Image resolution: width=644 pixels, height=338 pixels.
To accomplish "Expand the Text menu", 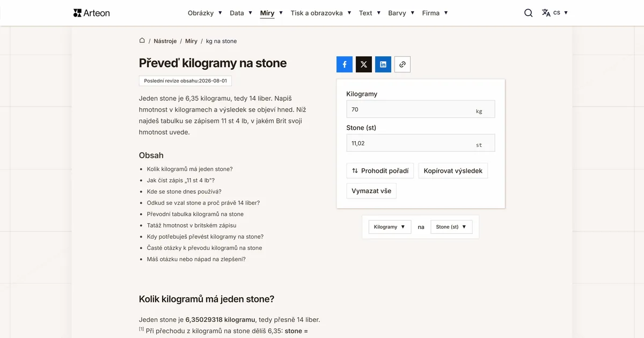I will click(x=370, y=13).
